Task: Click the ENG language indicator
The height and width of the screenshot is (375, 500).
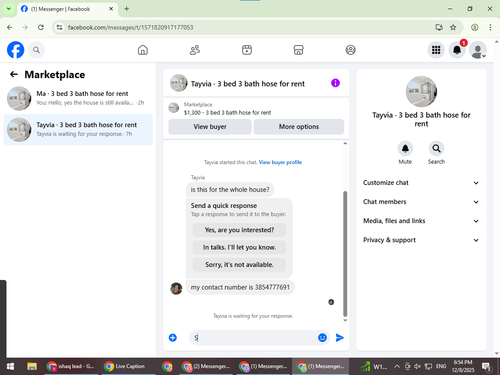Action: pos(441,367)
